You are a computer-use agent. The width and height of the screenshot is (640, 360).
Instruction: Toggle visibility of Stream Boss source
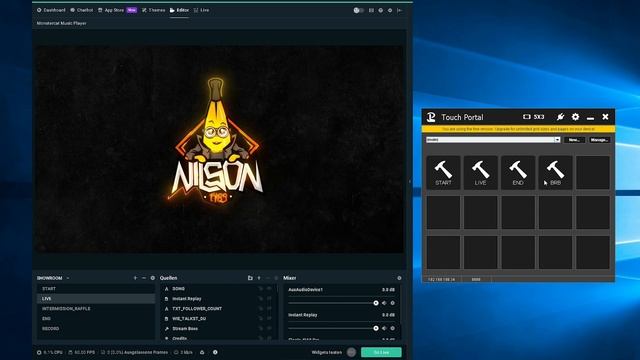pyautogui.click(x=269, y=329)
